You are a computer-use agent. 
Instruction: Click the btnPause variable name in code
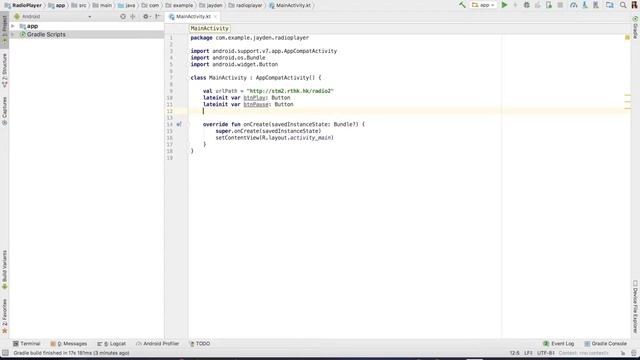[x=256, y=104]
